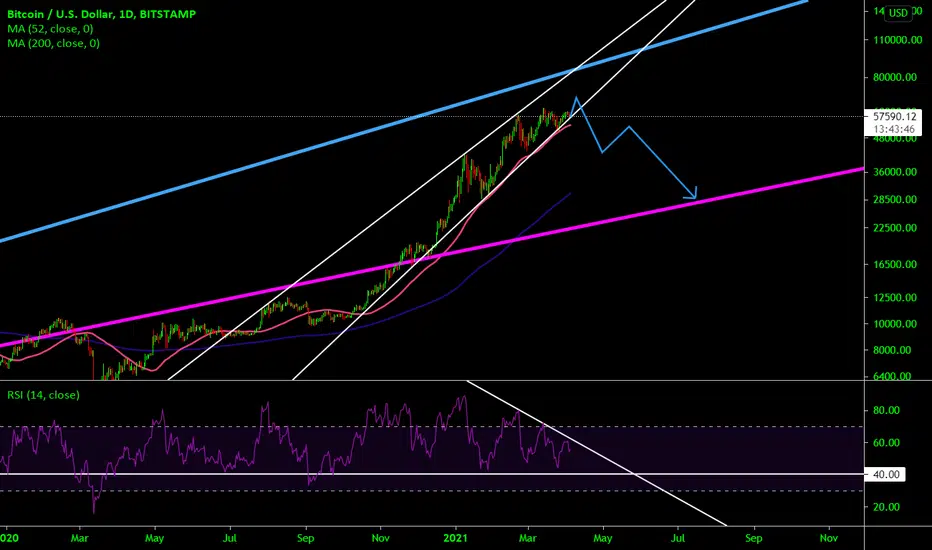This screenshot has height=550, width=932.
Task: Click the RSI 60.00 scale label
Action: [x=886, y=442]
